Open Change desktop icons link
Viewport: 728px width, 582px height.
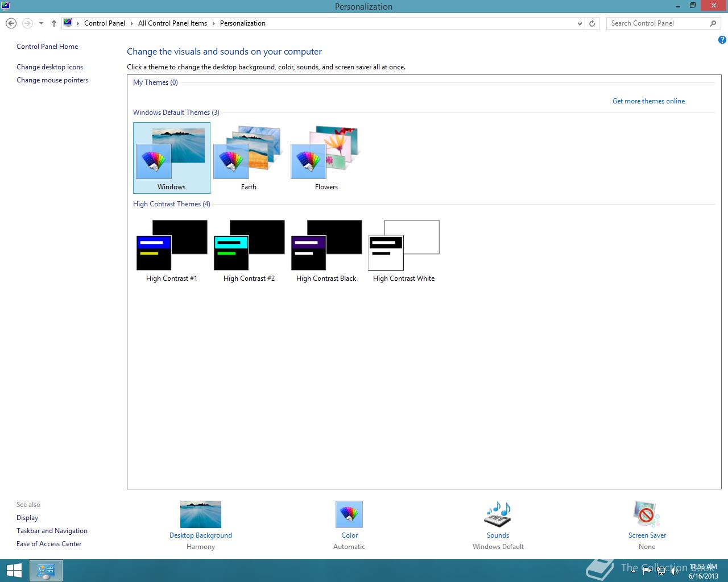point(49,67)
